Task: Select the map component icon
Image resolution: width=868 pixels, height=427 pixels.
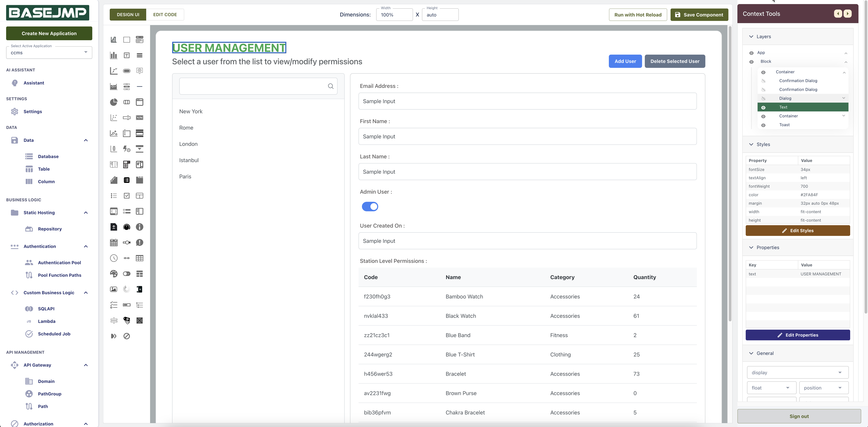Action: point(114,164)
